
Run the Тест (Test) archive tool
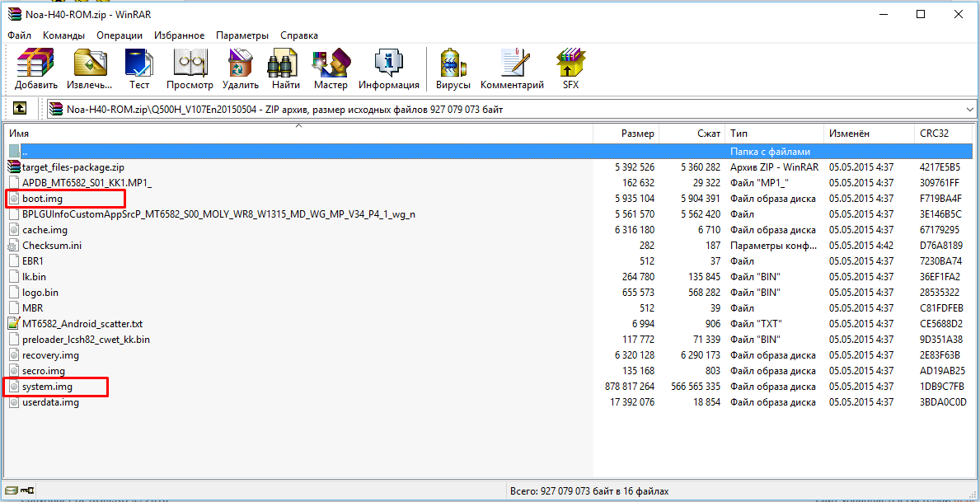tap(139, 69)
